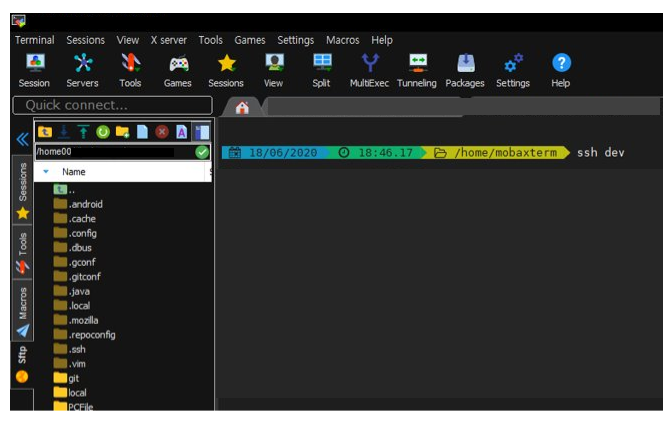Open the Terminal menu
The width and height of the screenshot is (663, 421).
pyautogui.click(x=35, y=40)
